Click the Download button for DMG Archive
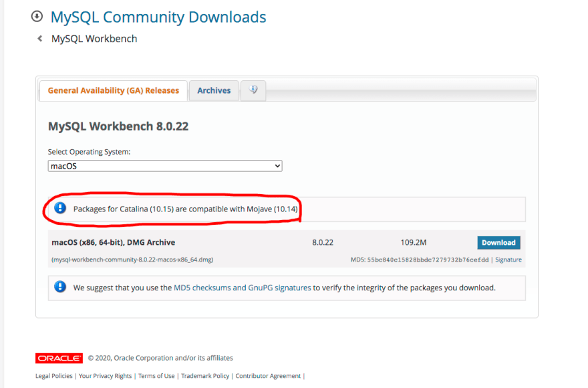The width and height of the screenshot is (588, 388). 498,243
